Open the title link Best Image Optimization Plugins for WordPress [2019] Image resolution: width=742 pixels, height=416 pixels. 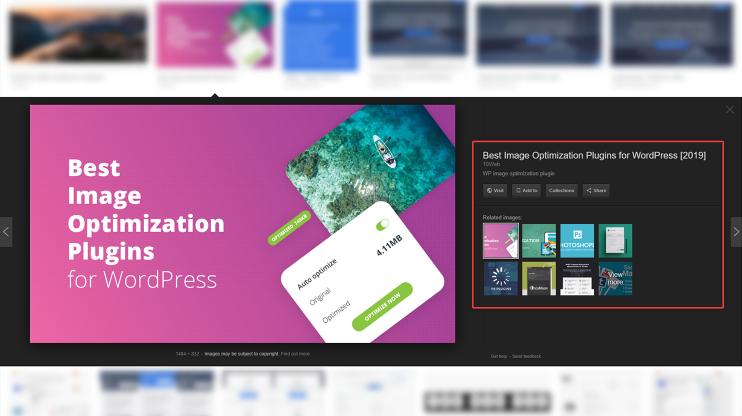click(594, 155)
